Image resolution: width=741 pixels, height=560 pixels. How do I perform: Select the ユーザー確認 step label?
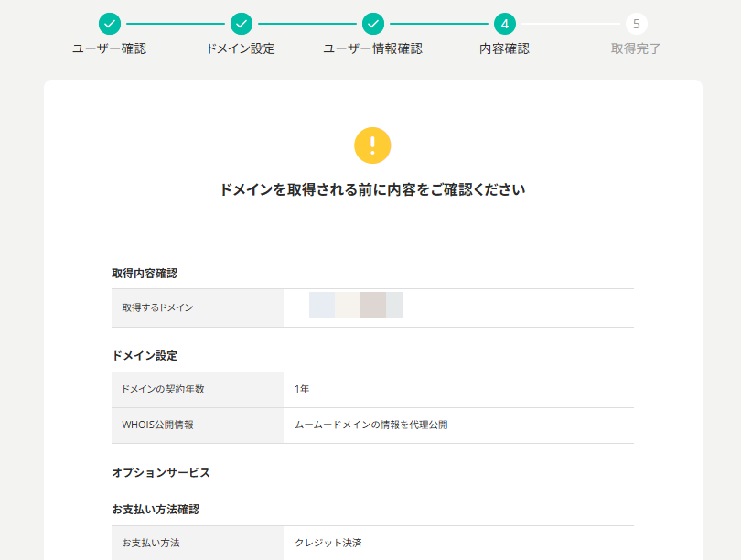(109, 48)
